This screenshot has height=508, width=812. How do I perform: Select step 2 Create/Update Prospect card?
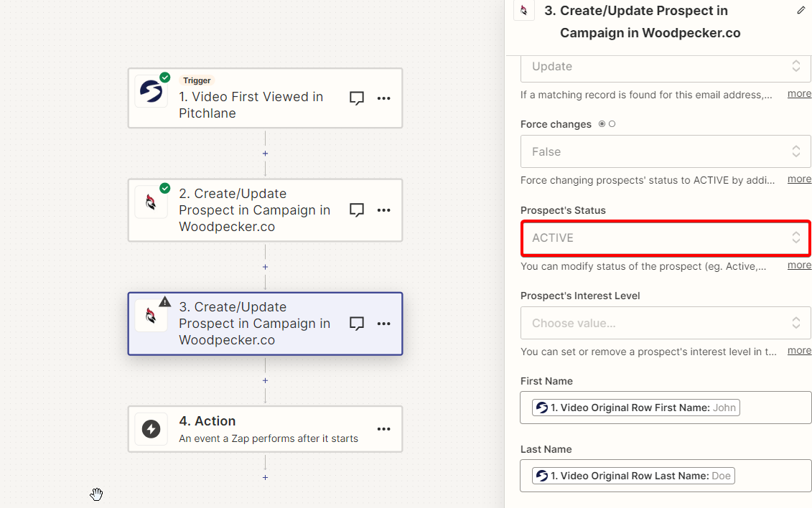265,210
